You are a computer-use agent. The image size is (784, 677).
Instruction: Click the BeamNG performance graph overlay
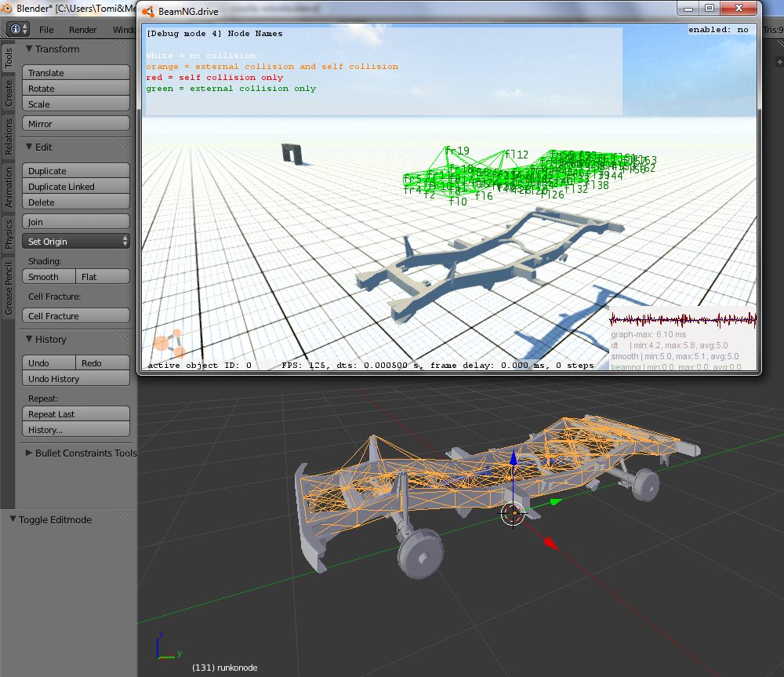[683, 339]
